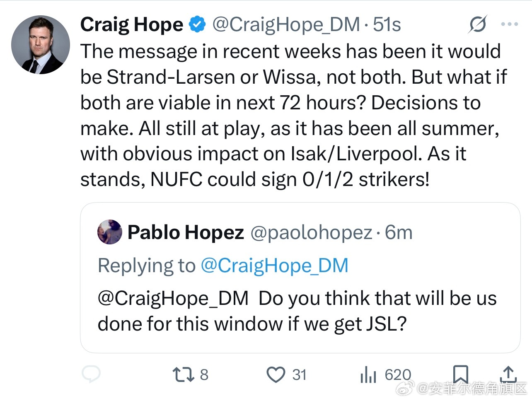Open the main tweet text about Strand-Larsen
Screen dimensions: 532x401
click(x=293, y=116)
